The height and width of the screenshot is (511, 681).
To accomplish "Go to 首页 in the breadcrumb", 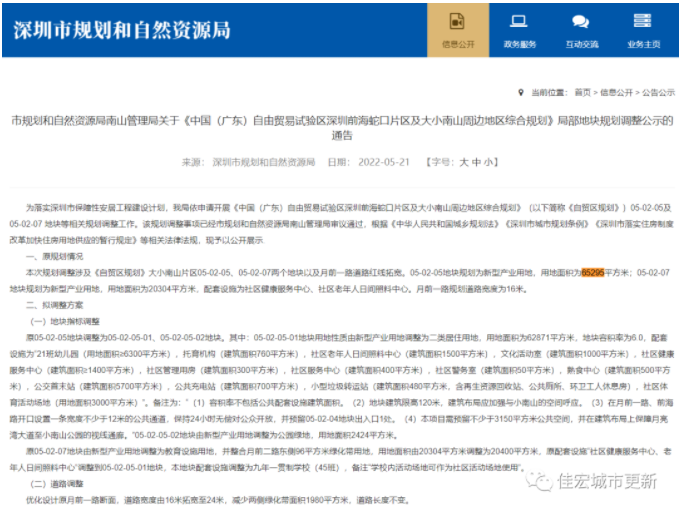I will tap(583, 91).
